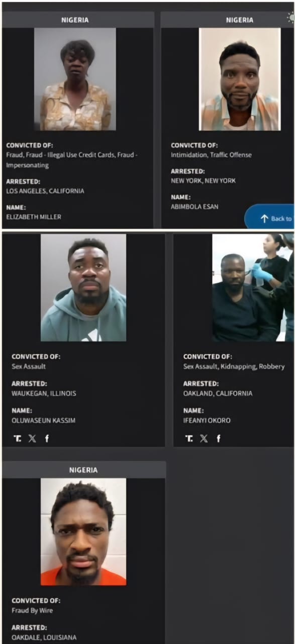This screenshot has height=644, width=295.
Task: Toggle the sun light-mode icon
Action: (291, 19)
